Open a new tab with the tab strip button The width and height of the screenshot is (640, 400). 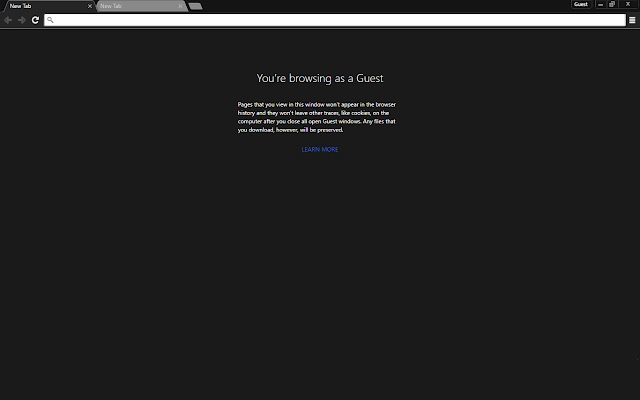coord(195,6)
